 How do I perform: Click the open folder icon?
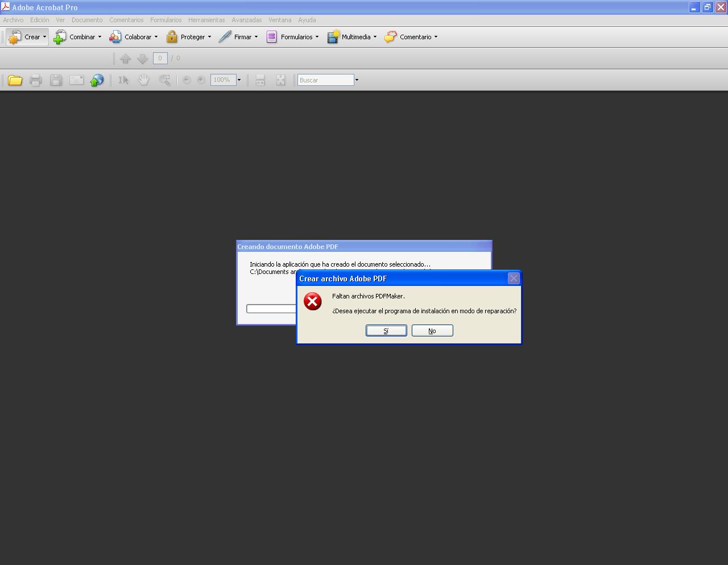point(15,80)
